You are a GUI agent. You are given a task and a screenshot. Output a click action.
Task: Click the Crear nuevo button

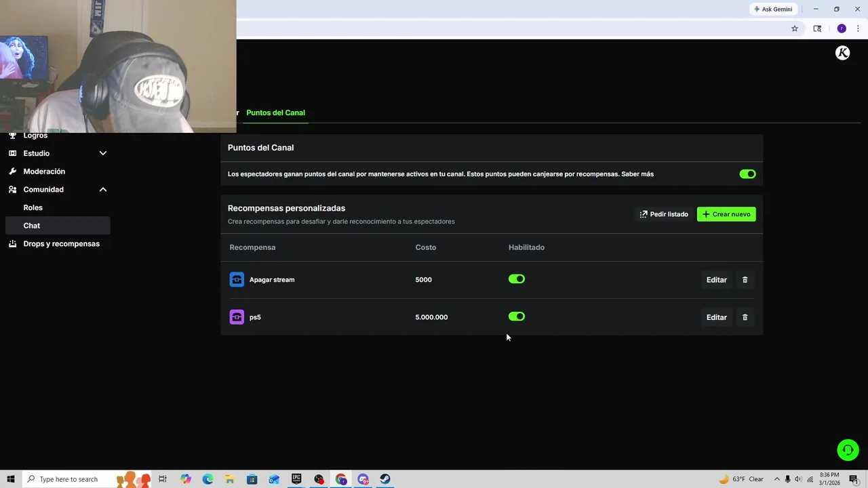(726, 214)
